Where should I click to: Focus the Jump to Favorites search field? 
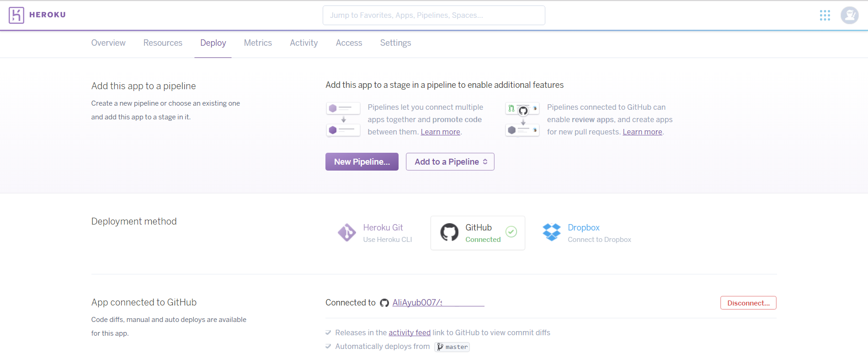pos(433,16)
